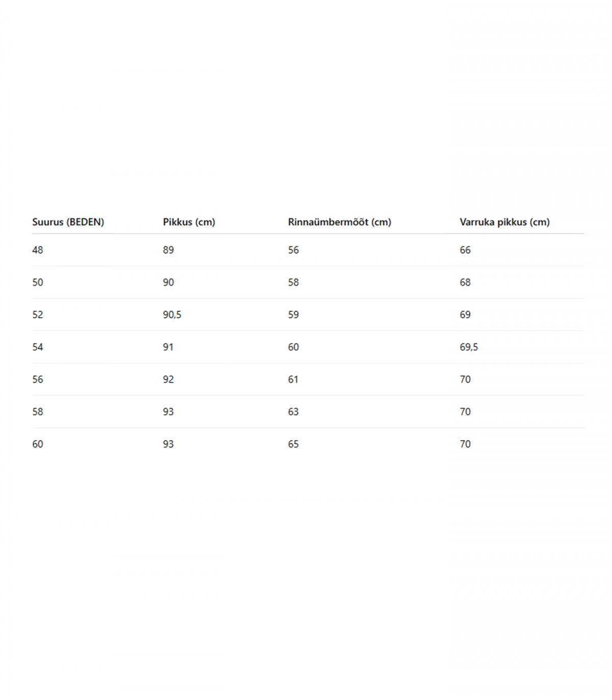Click chest value 65 in last row
The height and width of the screenshot is (700, 612).
pyautogui.click(x=293, y=444)
